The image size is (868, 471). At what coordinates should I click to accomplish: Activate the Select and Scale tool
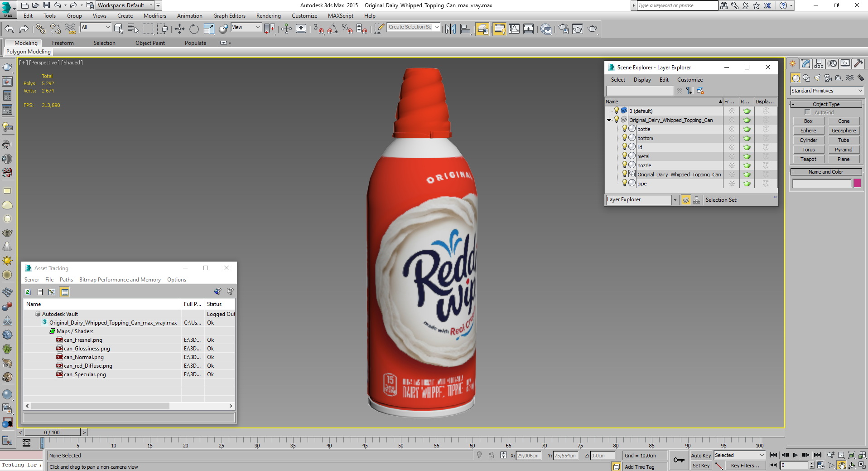coord(209,29)
